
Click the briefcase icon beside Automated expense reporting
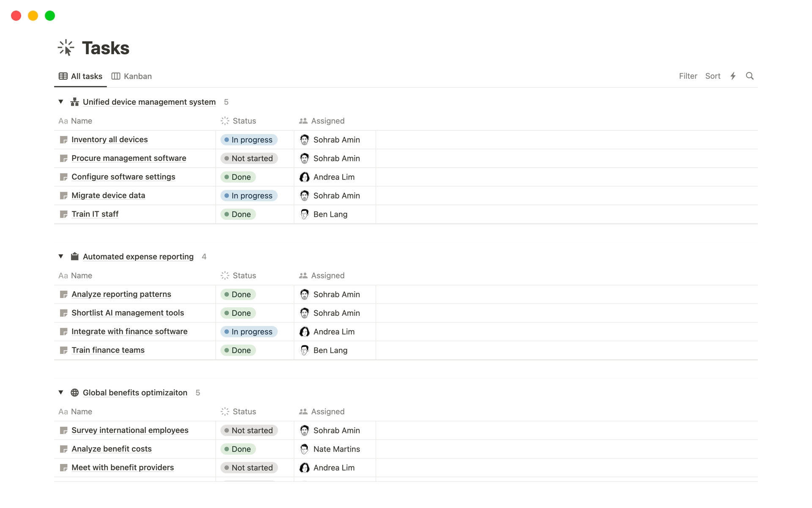pos(74,256)
